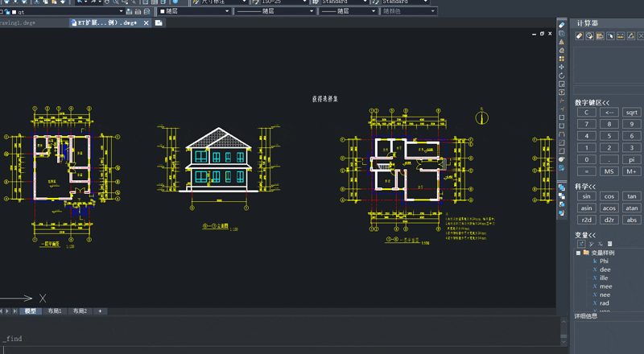The image size is (644, 354).
Task: Click the calculator icon in the variables toolbar
Action: (610, 244)
